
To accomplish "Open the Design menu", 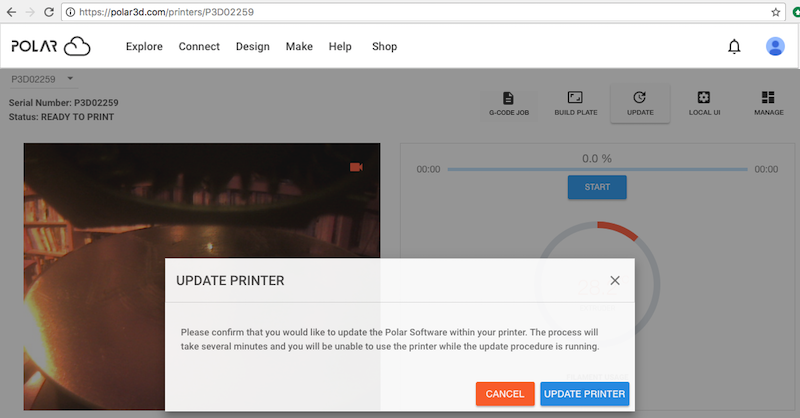I will tap(253, 46).
